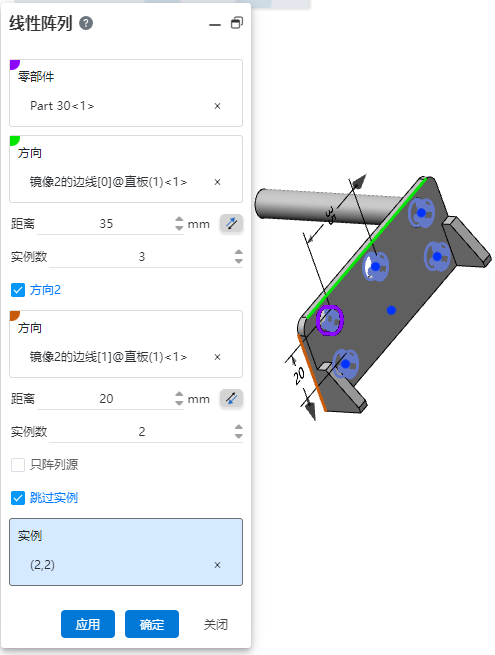This screenshot has height=655, width=495.
Task: Reverse direction next to the 20 mm distance
Action: point(231,399)
